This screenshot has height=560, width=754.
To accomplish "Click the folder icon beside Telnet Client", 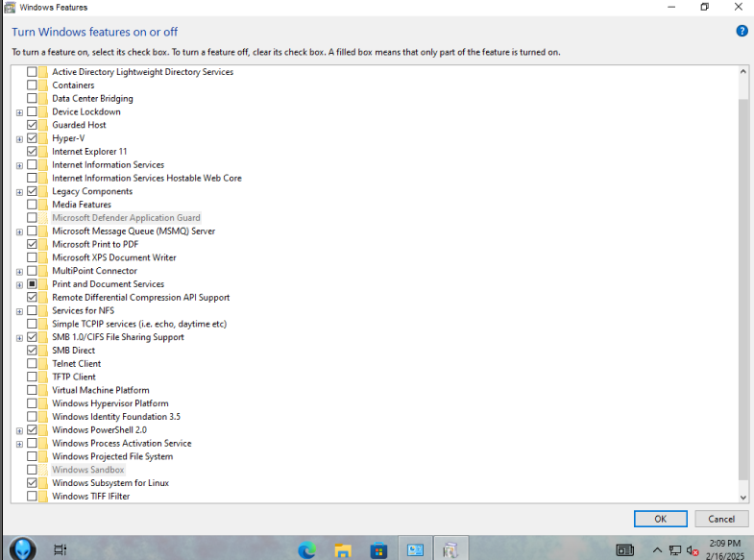I will 43,363.
